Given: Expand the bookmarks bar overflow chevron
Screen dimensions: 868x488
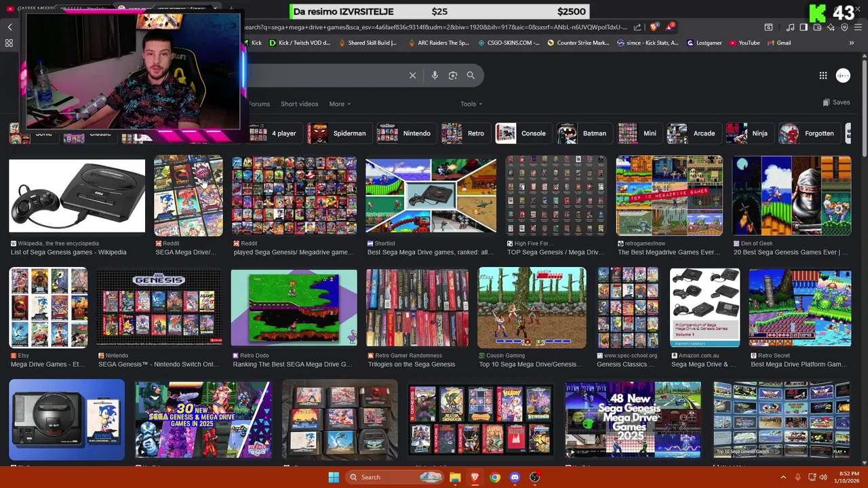Looking at the screenshot, I should point(851,43).
